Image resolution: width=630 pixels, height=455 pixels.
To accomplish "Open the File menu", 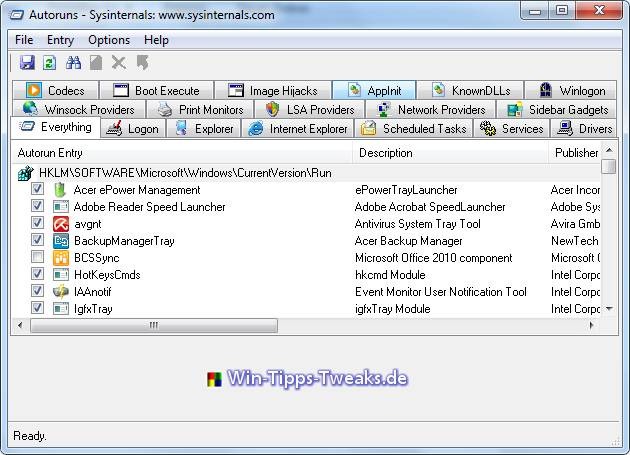I will coord(24,40).
